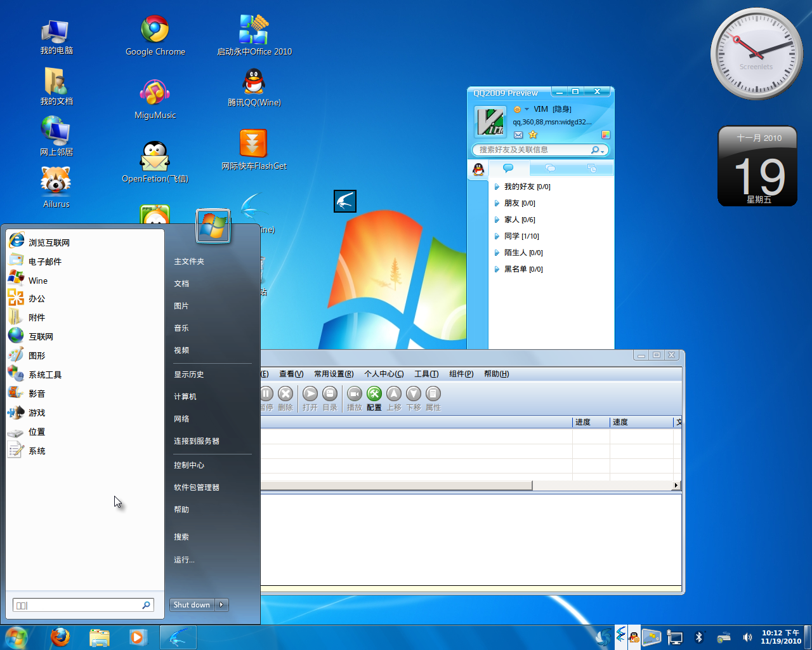Click the QQ penguin side panel icon
The width and height of the screenshot is (812, 650).
click(478, 169)
